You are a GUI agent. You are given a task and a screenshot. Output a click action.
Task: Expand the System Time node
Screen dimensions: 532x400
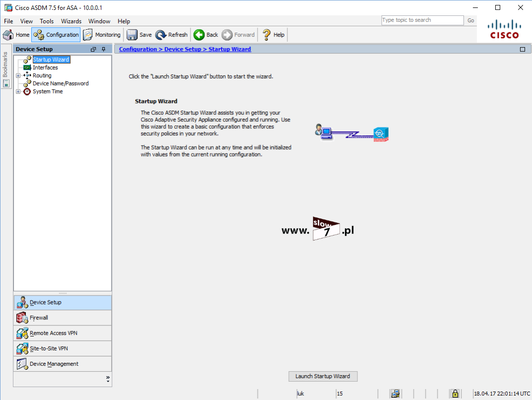click(x=18, y=92)
